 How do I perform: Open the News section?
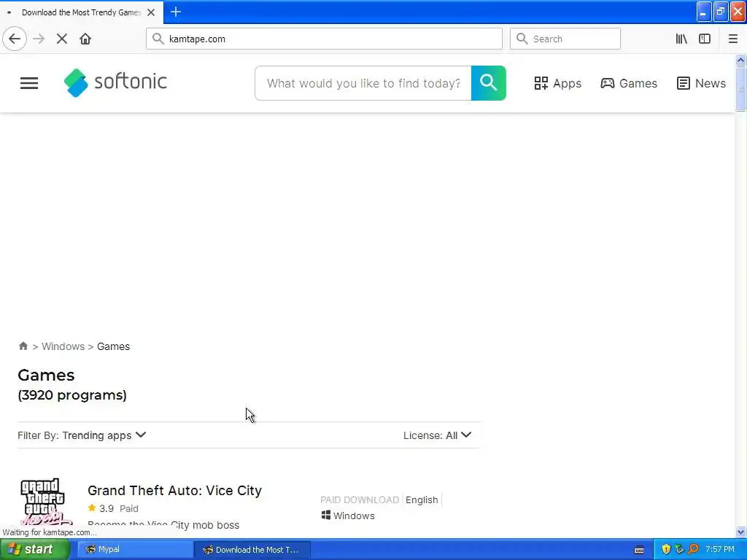701,83
